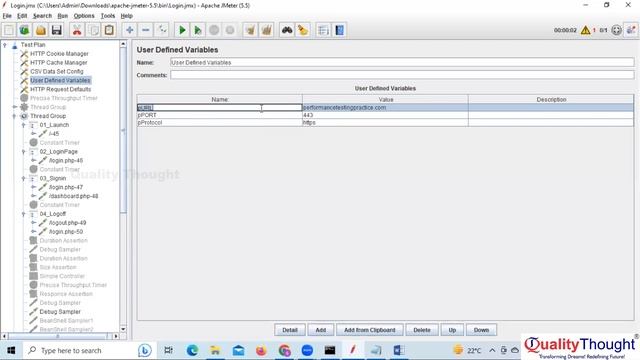Click the Add button

(x=321, y=330)
